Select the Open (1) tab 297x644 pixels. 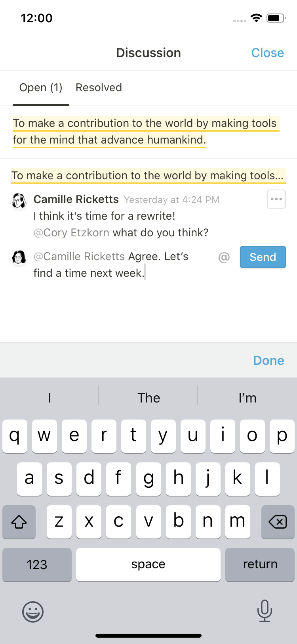click(x=41, y=88)
